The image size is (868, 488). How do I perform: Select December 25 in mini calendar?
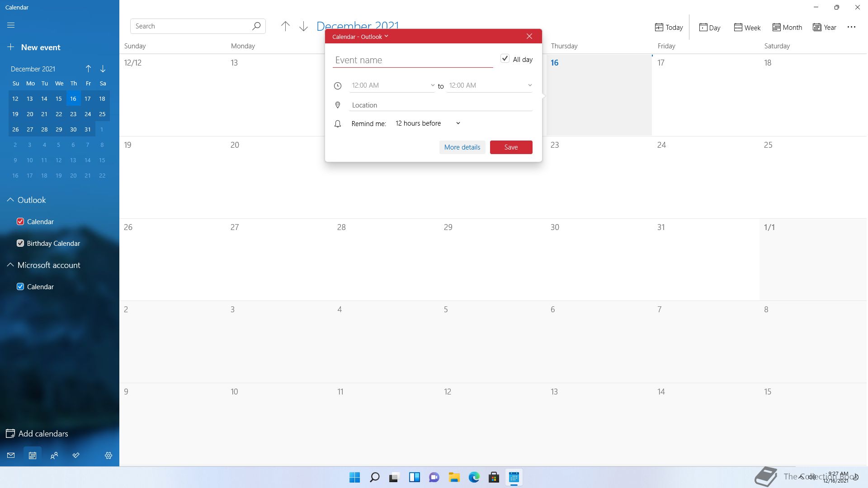[102, 114]
